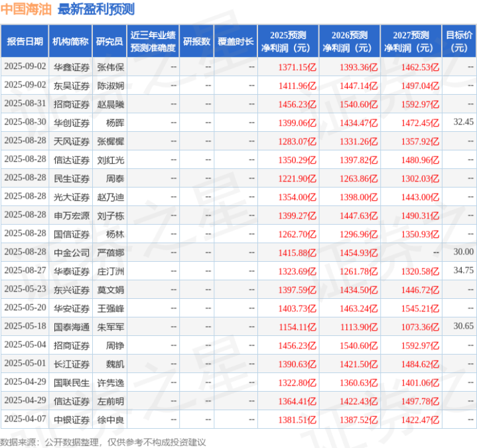The width and height of the screenshot is (477, 448).
Task: Click researcher 赵晨曦 in the table
Action: 110,104
